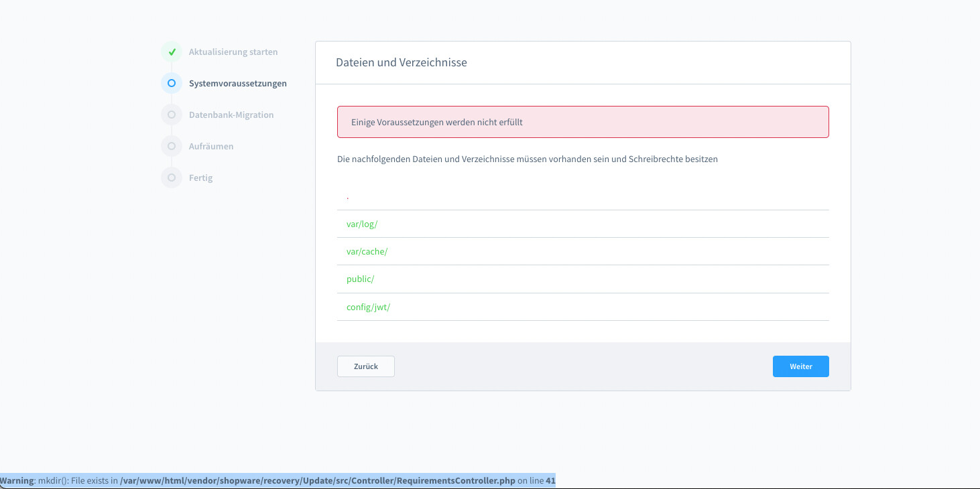Click the Aufräumen step circle

(x=172, y=146)
